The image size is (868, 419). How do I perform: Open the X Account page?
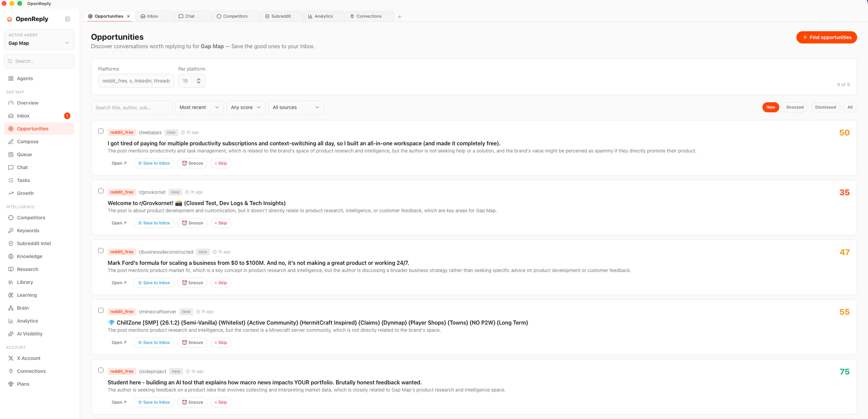(x=39, y=358)
